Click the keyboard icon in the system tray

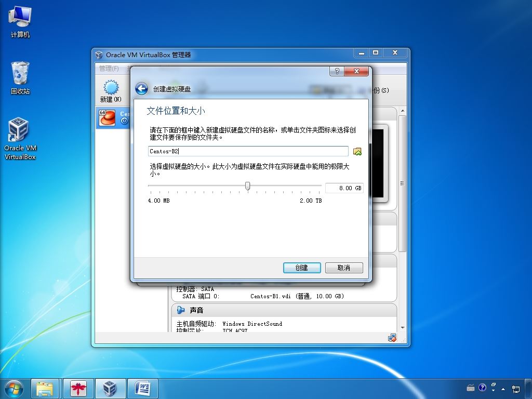pos(471,388)
